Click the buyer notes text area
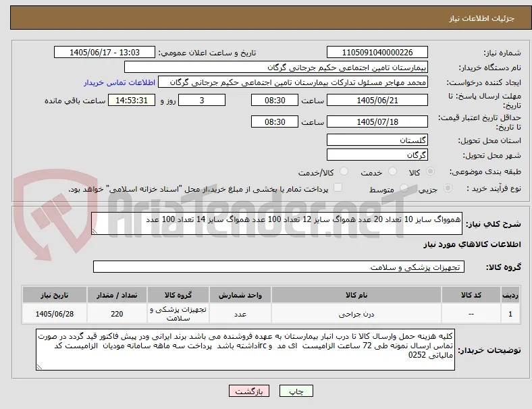 pyautogui.click(x=245, y=350)
